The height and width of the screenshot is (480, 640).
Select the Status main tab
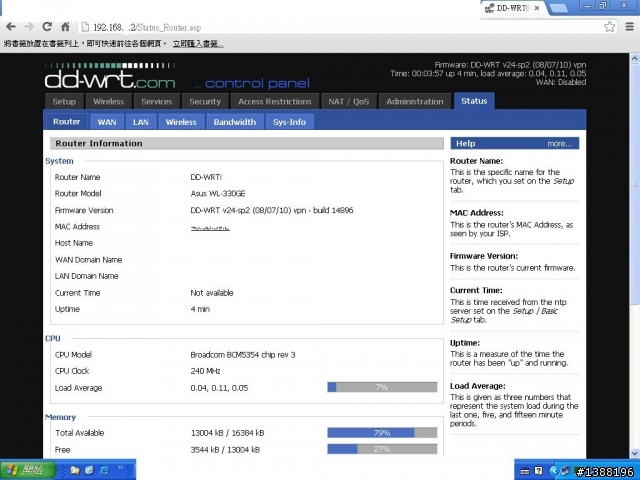click(474, 101)
